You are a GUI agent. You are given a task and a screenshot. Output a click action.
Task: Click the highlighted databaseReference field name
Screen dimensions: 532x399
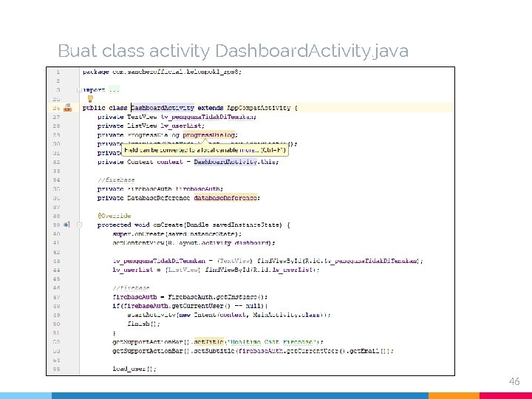[225, 198]
